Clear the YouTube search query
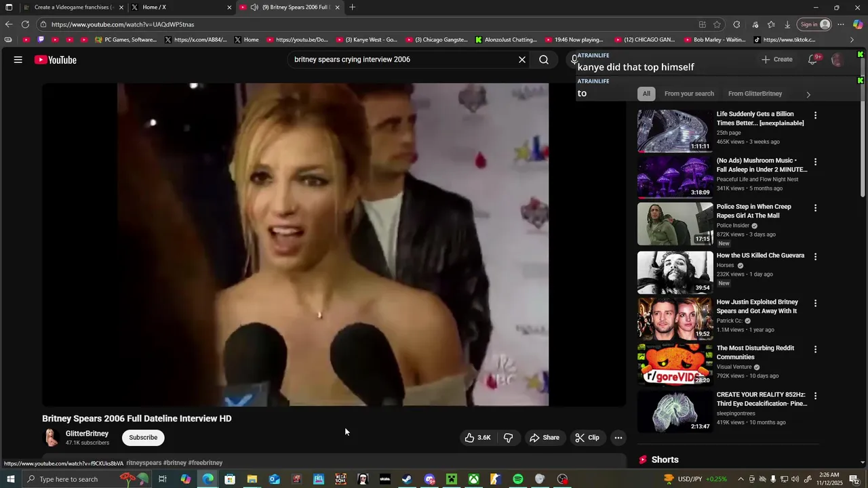The image size is (868, 488). point(522,60)
